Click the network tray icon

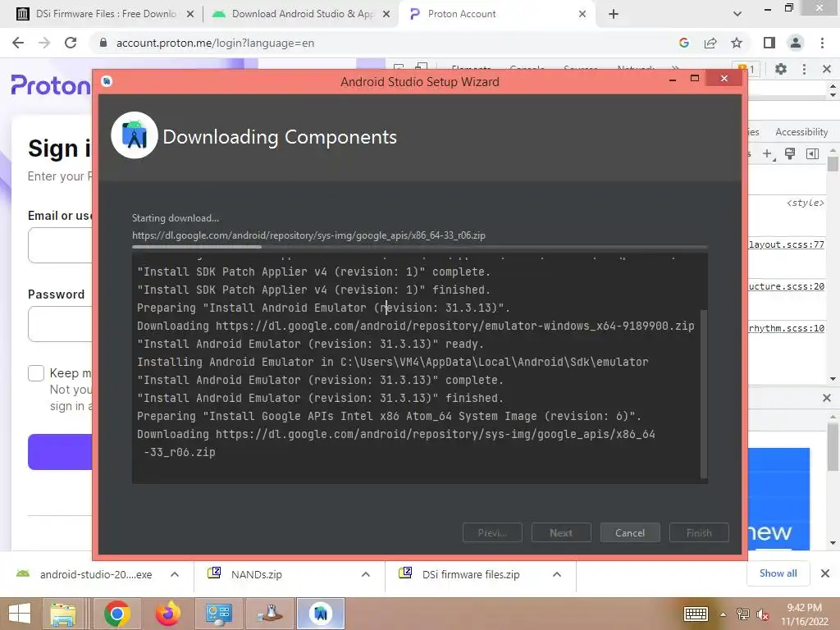pyautogui.click(x=743, y=614)
